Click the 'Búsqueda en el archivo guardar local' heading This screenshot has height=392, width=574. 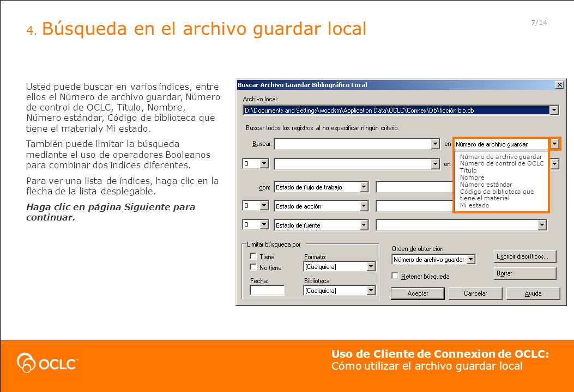[x=204, y=28]
